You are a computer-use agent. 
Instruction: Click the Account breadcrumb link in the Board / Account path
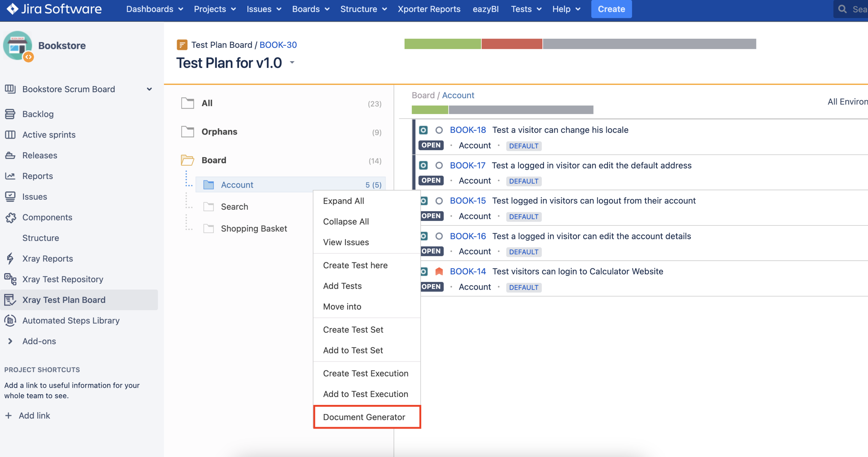coord(458,95)
